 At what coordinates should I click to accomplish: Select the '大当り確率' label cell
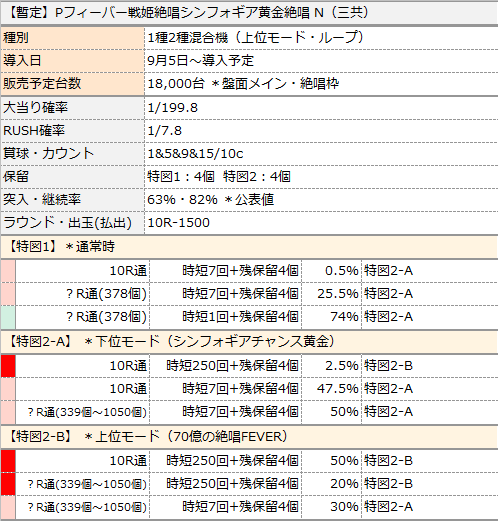coord(73,108)
